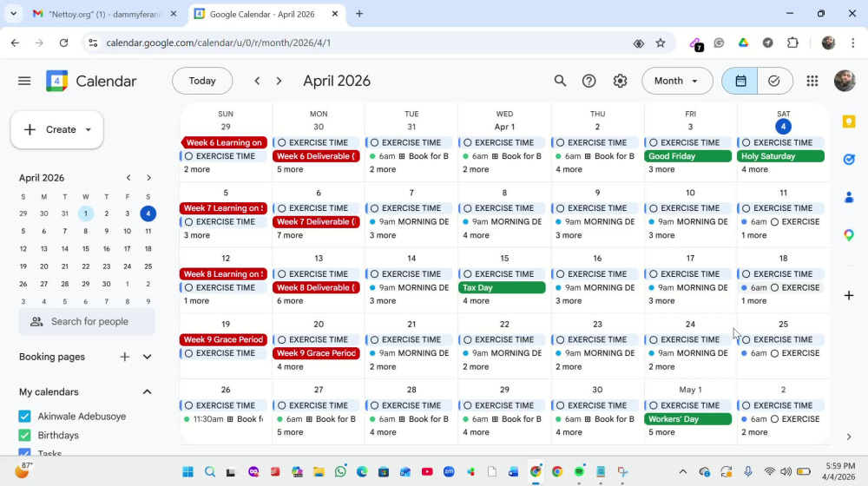
Task: Mark EXERCISE TIME task on Wed 15 complete
Action: 468,274
